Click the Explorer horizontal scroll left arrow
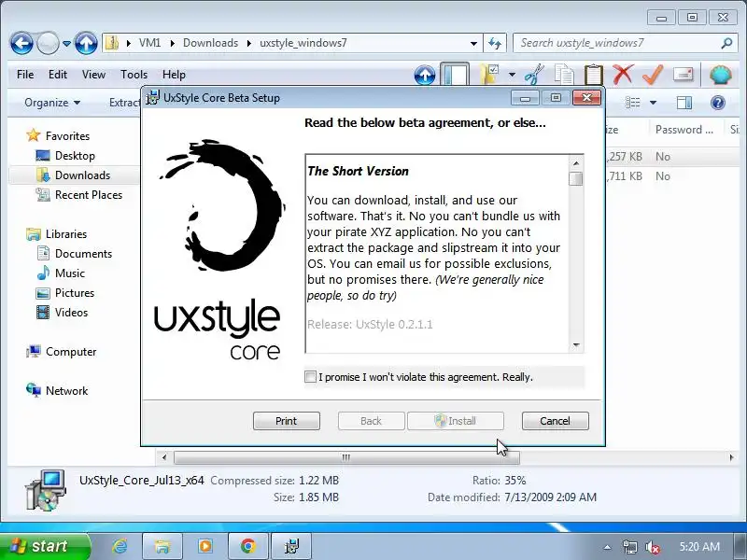The height and width of the screenshot is (560, 747). [164, 457]
